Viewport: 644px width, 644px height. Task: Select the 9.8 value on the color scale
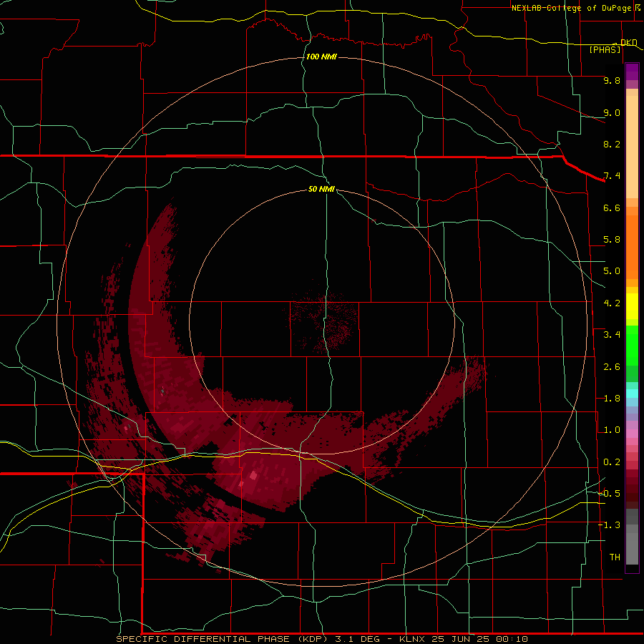coord(612,80)
